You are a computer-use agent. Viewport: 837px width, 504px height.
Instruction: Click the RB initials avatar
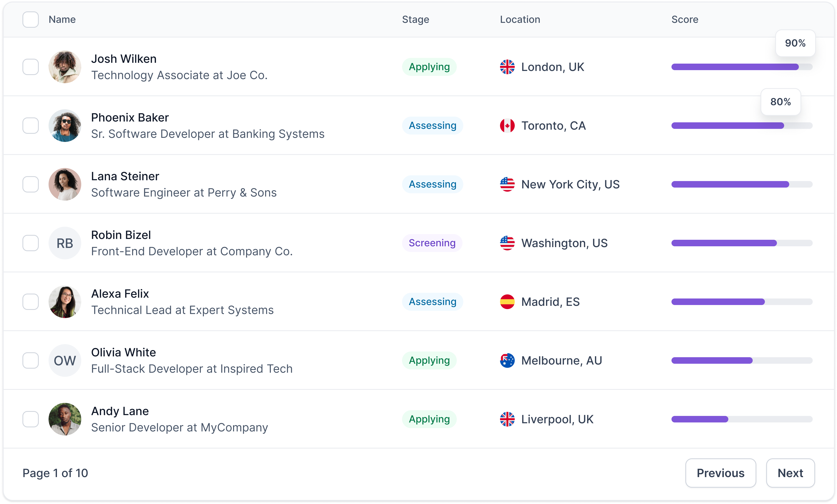coord(65,243)
